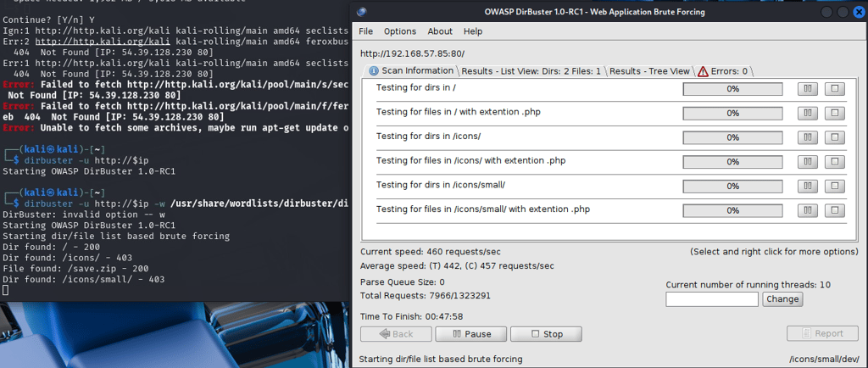Open the Help menu in DirBuster
This screenshot has height=368, width=868.
click(473, 31)
